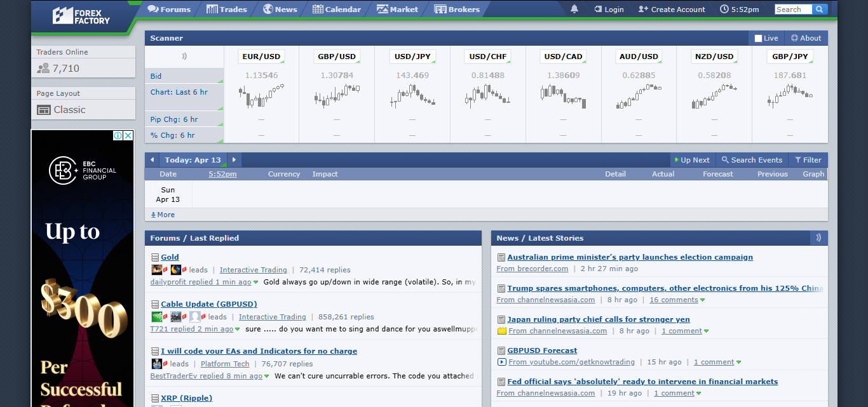This screenshot has height=407, width=868.
Task: Open the Gold forum thread
Action: pyautogui.click(x=170, y=257)
